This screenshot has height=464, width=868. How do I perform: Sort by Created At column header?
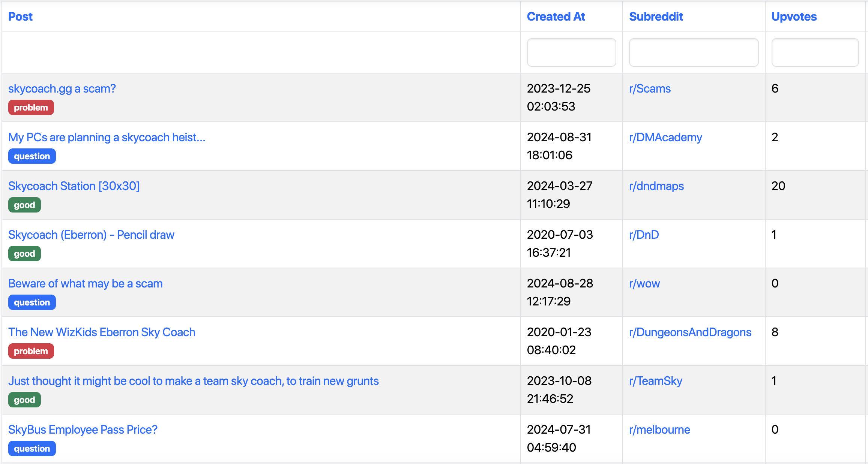click(x=556, y=16)
